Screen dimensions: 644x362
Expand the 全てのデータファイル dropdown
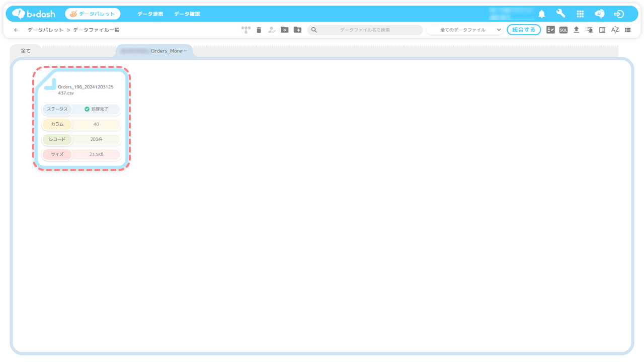pos(464,30)
